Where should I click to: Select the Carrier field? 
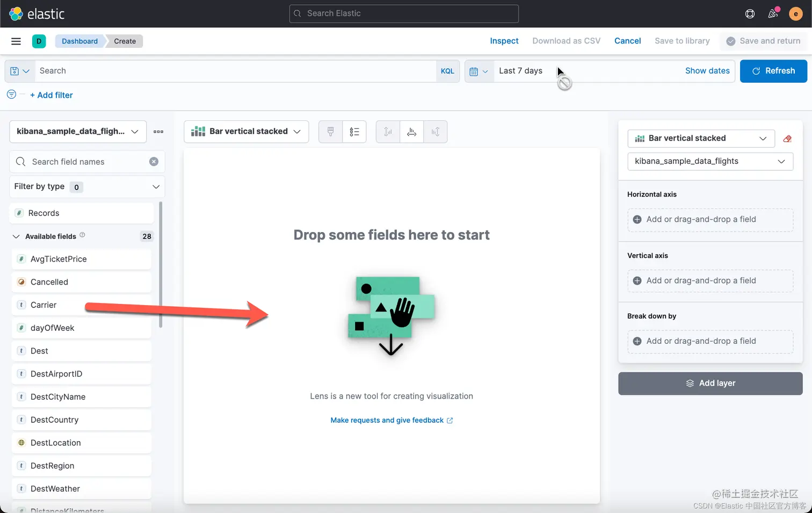[x=82, y=305]
